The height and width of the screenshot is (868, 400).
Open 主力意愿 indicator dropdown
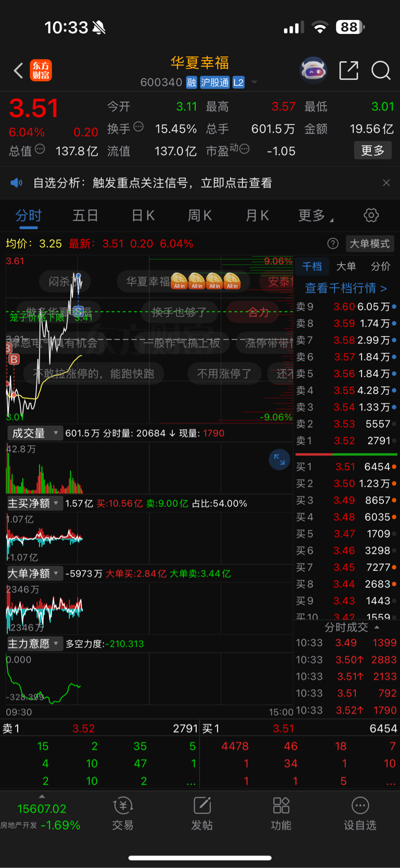pyautogui.click(x=35, y=644)
